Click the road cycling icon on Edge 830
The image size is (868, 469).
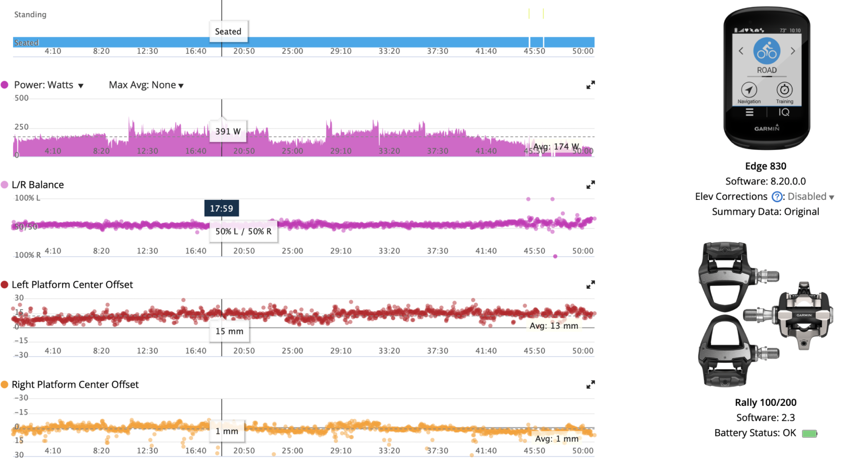coord(766,51)
